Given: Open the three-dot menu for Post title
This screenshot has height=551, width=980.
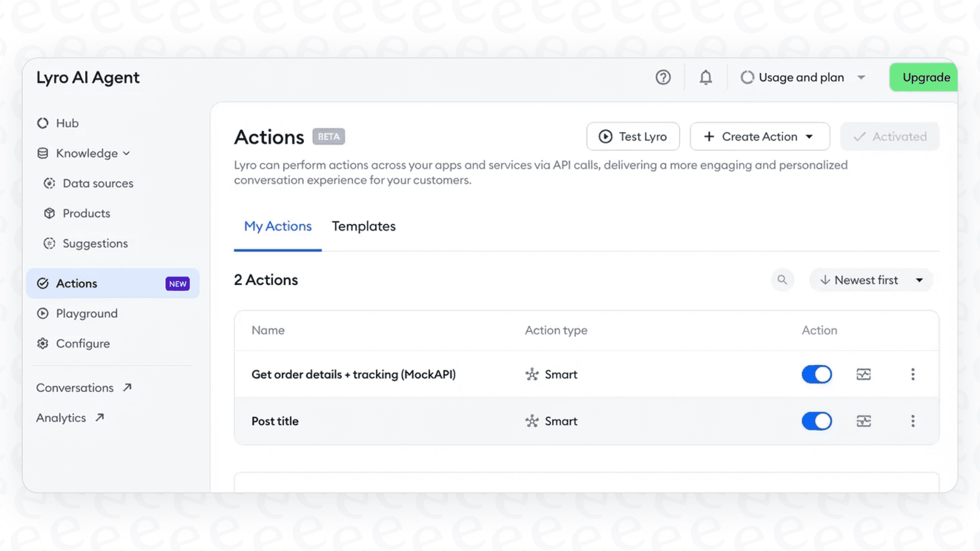Looking at the screenshot, I should tap(913, 421).
